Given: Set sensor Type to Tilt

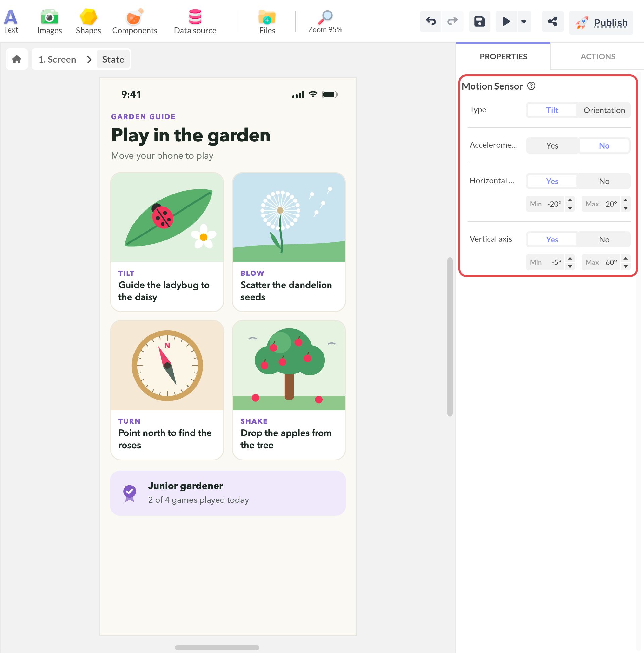Looking at the screenshot, I should tap(552, 110).
